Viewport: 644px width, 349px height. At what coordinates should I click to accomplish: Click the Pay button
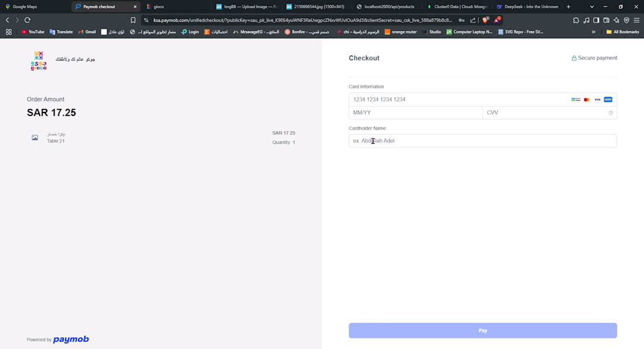click(482, 330)
